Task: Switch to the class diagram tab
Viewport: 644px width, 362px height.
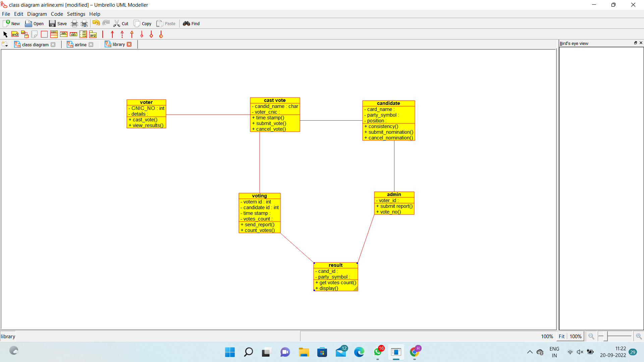Action: [35, 45]
